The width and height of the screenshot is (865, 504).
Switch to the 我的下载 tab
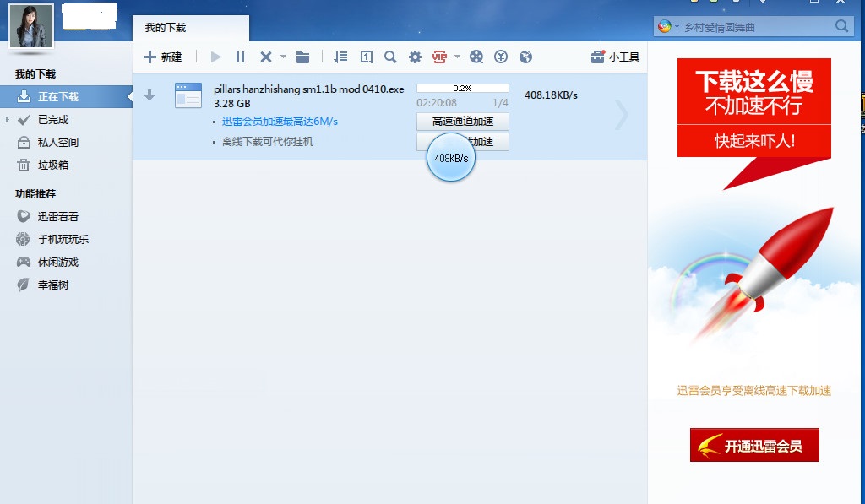(166, 28)
